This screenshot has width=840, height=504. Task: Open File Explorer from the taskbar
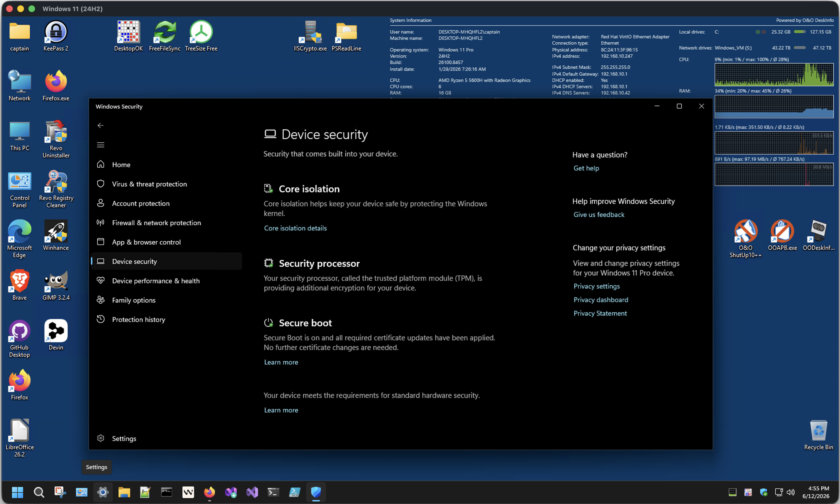(x=124, y=492)
